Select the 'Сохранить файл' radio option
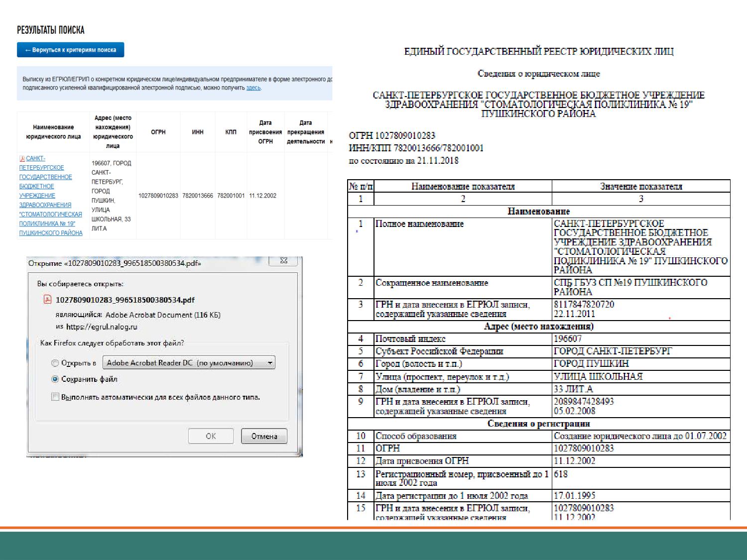 (55, 379)
